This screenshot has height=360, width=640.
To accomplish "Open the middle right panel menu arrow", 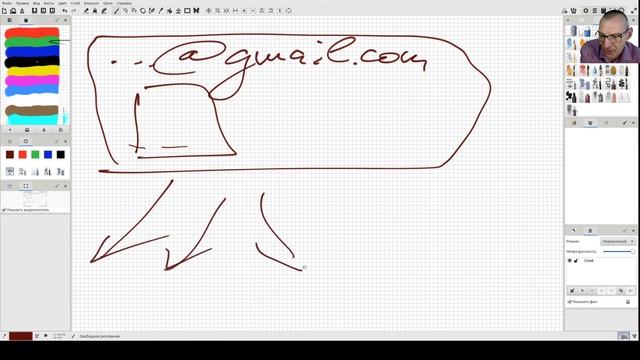I will click(633, 123).
